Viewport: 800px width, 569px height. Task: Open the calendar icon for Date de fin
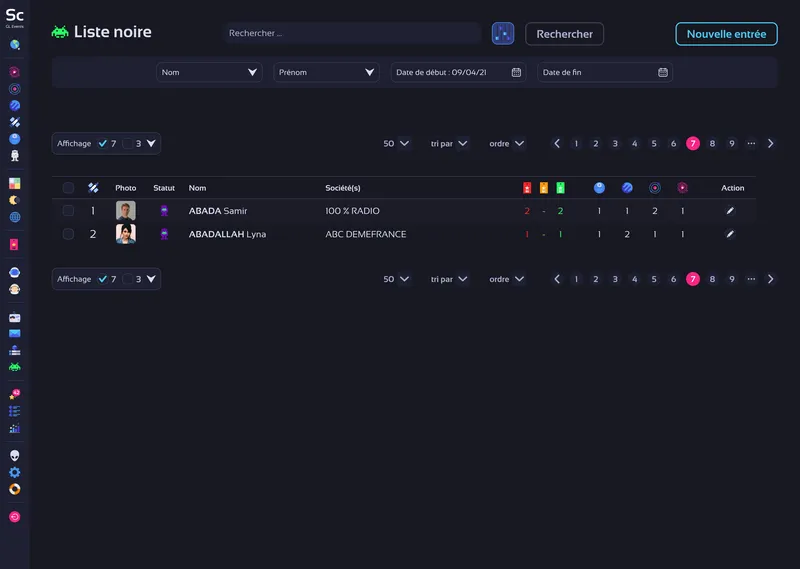[663, 72]
